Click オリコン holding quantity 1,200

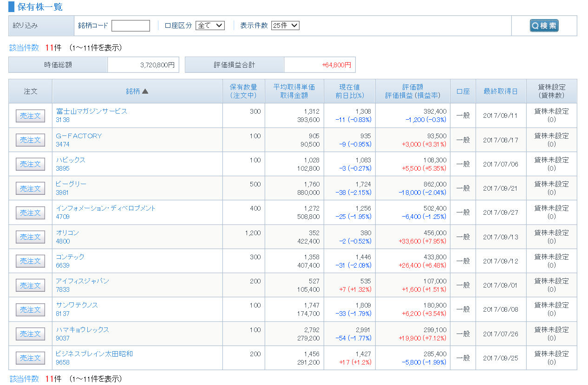point(253,233)
